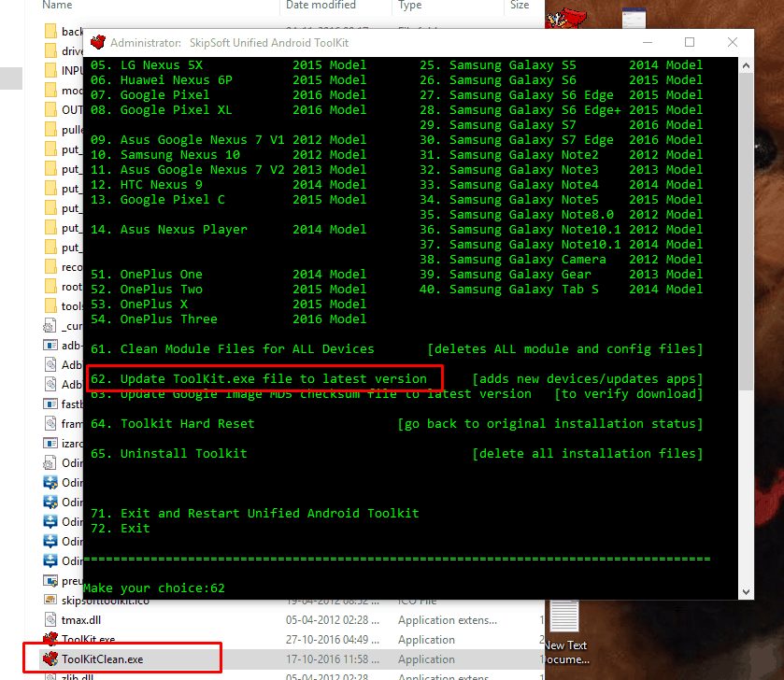Click the console scrollbar up arrow
Image resolution: width=784 pixels, height=680 pixels.
pyautogui.click(x=746, y=65)
